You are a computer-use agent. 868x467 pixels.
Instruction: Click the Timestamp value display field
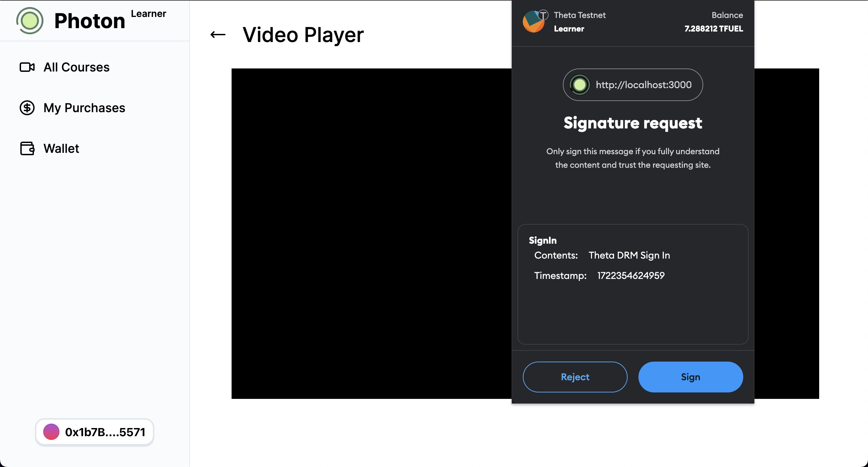[630, 275]
